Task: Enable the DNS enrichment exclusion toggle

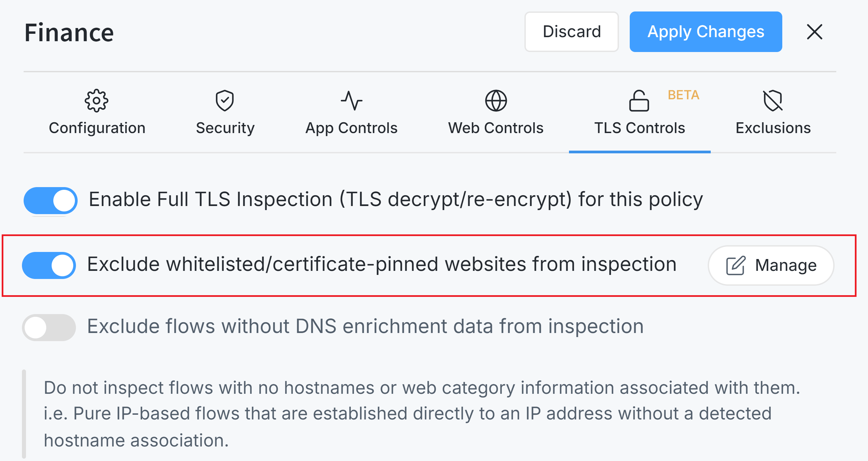Action: (x=49, y=328)
